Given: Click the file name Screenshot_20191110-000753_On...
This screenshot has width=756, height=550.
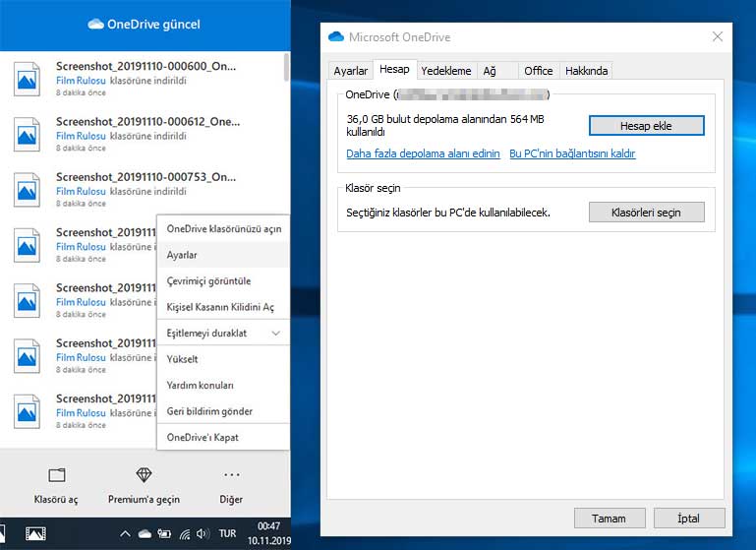Looking at the screenshot, I should pyautogui.click(x=145, y=177).
